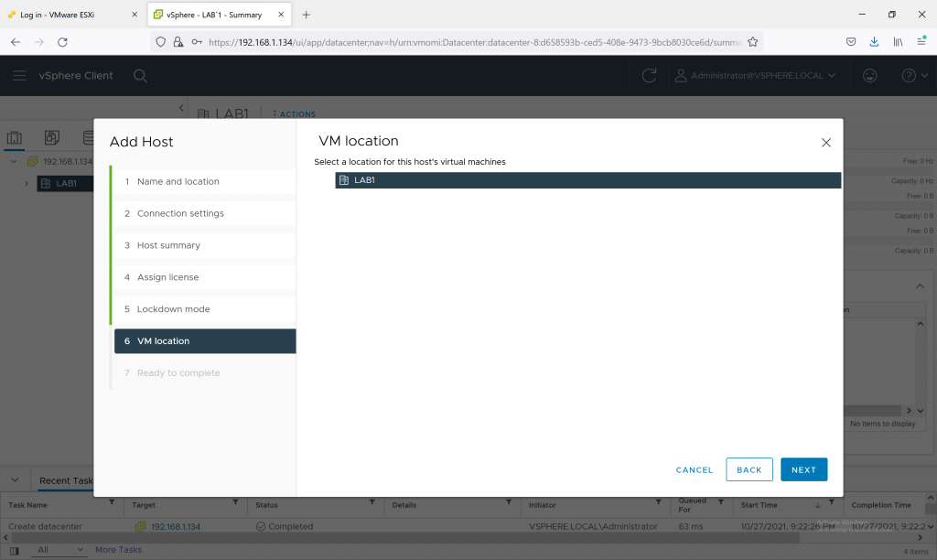Viewport: 937px width, 560px height.
Task: Click the BACK button in the wizard
Action: click(x=749, y=469)
